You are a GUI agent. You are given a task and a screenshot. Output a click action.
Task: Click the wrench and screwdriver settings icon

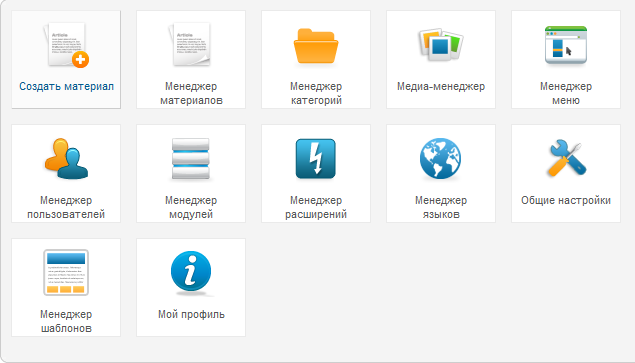[x=566, y=158]
